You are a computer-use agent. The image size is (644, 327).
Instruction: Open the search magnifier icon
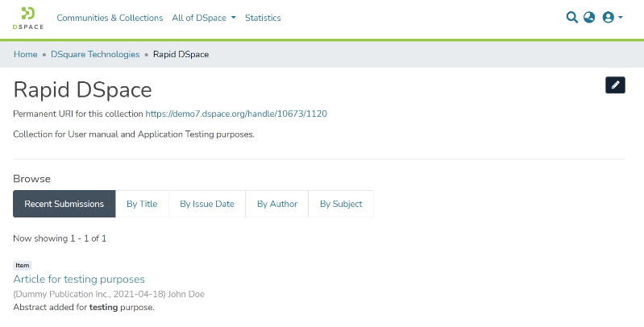572,18
